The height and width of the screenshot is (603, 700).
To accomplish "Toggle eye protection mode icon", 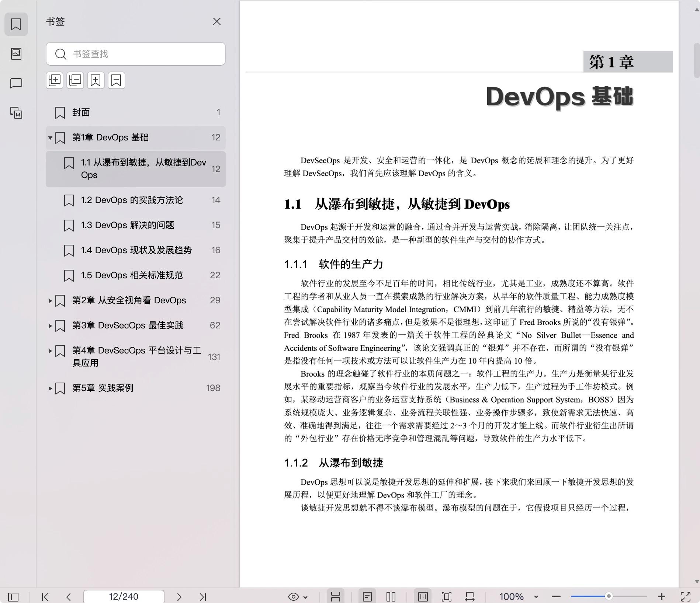I will 294,597.
